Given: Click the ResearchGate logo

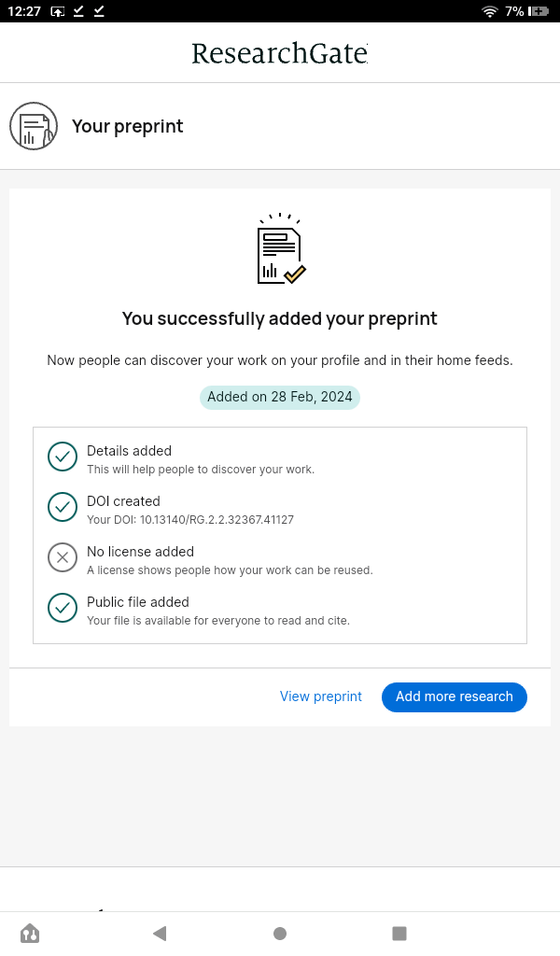Looking at the screenshot, I should [279, 53].
